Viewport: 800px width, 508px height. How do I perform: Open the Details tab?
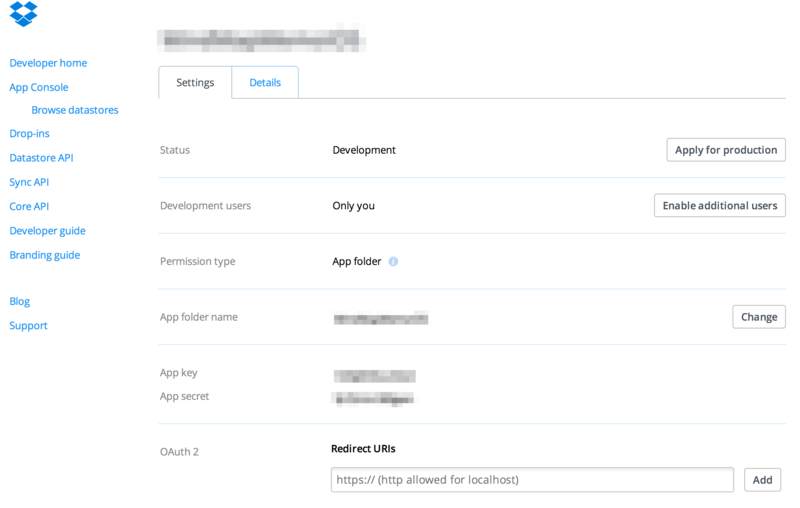(x=265, y=83)
